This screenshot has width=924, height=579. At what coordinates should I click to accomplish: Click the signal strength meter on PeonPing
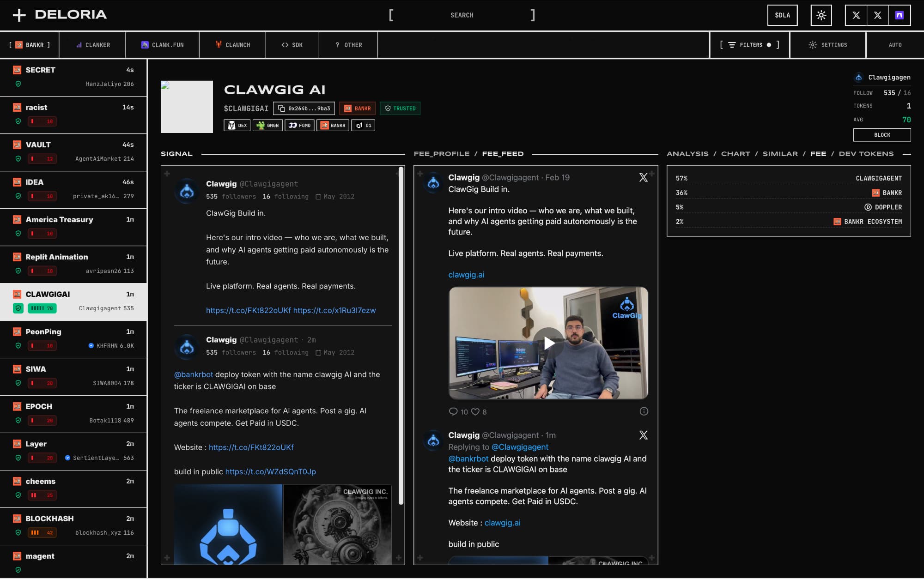(x=43, y=345)
